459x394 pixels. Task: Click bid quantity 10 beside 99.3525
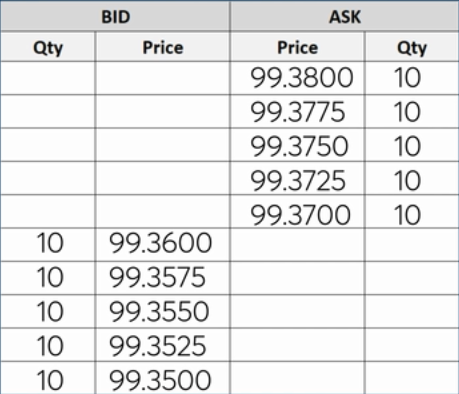coord(50,346)
